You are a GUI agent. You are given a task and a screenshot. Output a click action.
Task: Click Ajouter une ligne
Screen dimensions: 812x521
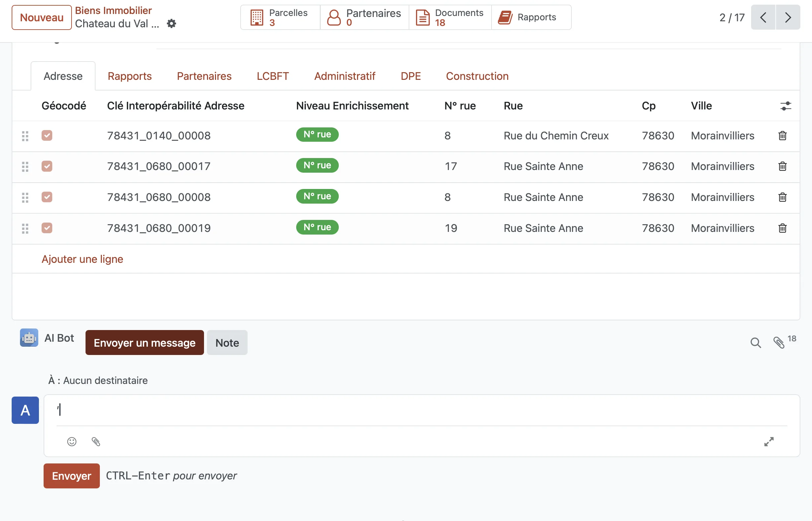82,259
